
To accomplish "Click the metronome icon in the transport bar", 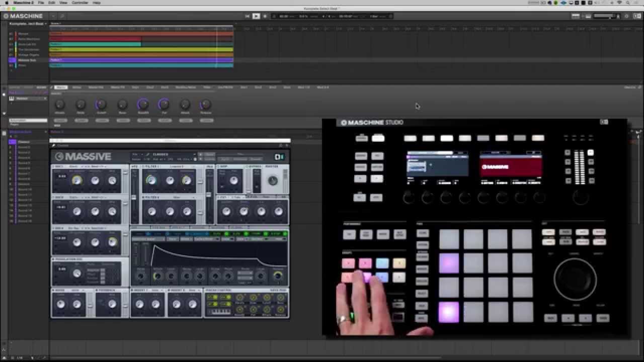I will 274,16.
